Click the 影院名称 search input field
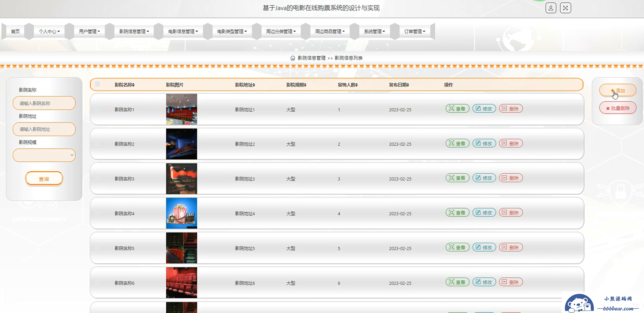 pos(44,103)
